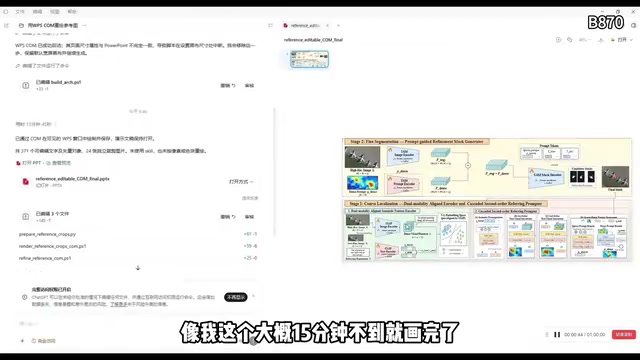Collapse the notice with chevron beside 不再显示
This screenshot has width=640, height=360.
[253, 296]
